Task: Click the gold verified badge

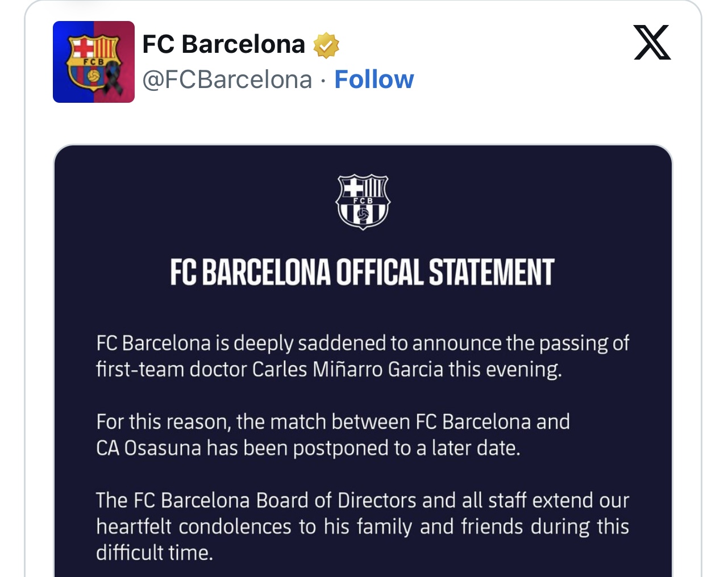Action: pyautogui.click(x=326, y=45)
